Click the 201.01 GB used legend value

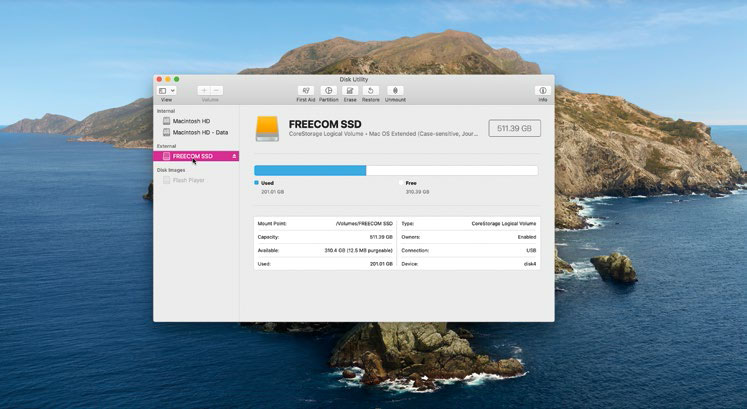(273, 192)
